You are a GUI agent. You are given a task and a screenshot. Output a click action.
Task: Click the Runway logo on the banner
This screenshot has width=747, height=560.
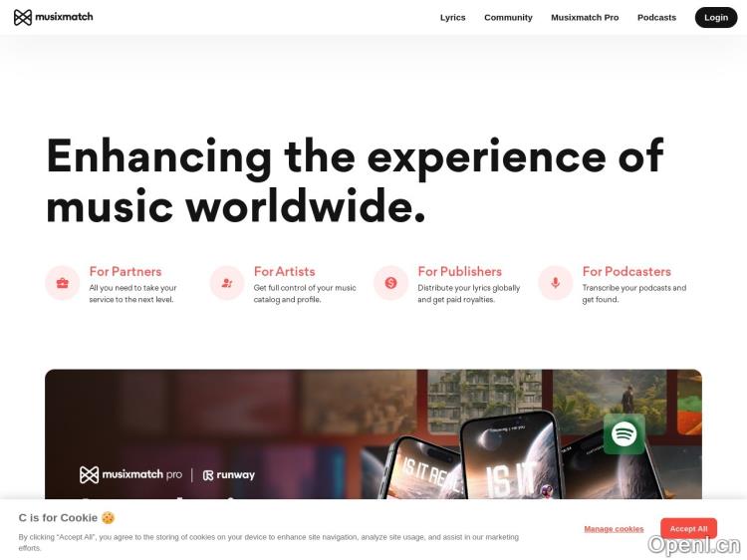(x=229, y=475)
